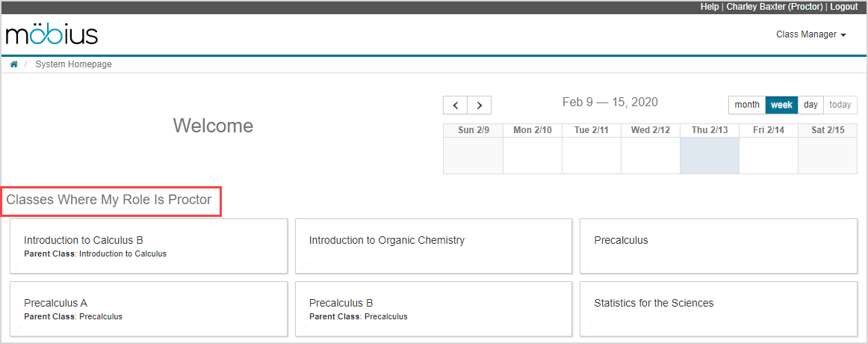Go to next week in calendar

[x=480, y=105]
